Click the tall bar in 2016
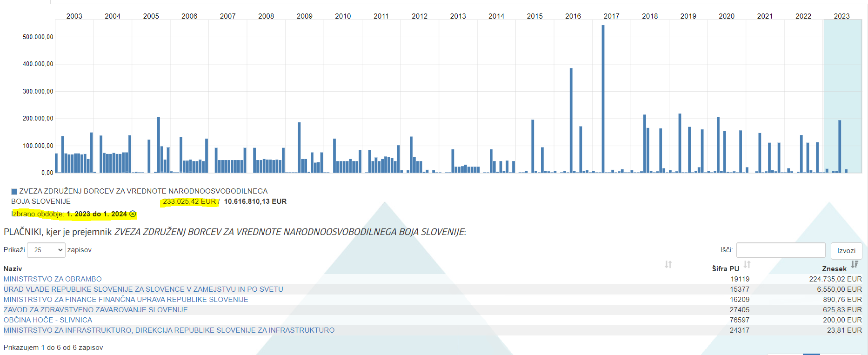The height and width of the screenshot is (355, 868). coord(571,121)
